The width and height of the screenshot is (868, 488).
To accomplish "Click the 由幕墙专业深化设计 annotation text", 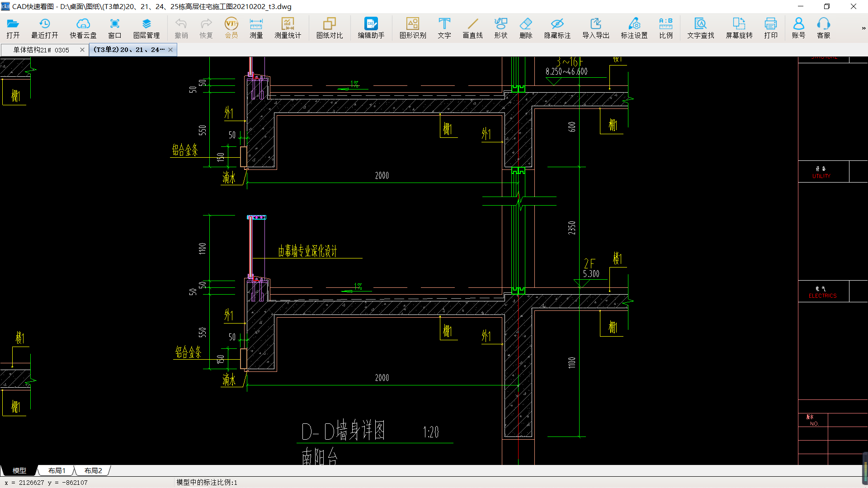I will point(307,251).
